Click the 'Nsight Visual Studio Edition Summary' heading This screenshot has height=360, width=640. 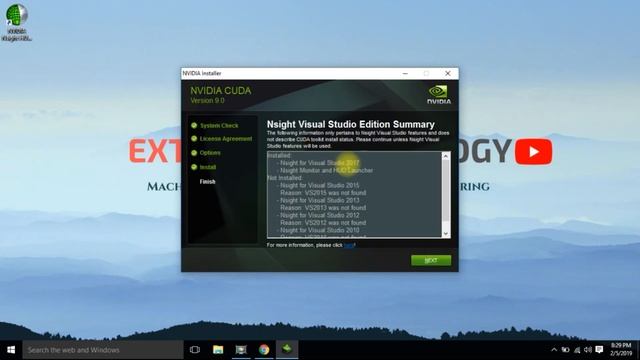[x=351, y=124]
